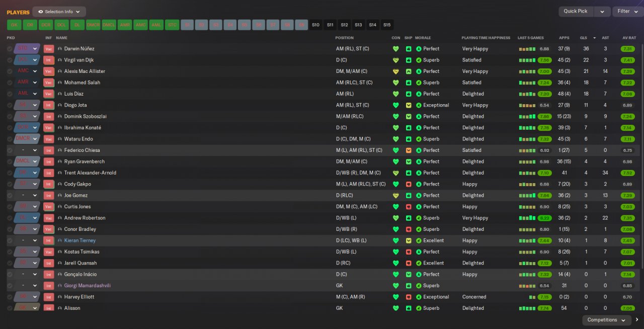Click the Quick Pick button

coord(576,12)
